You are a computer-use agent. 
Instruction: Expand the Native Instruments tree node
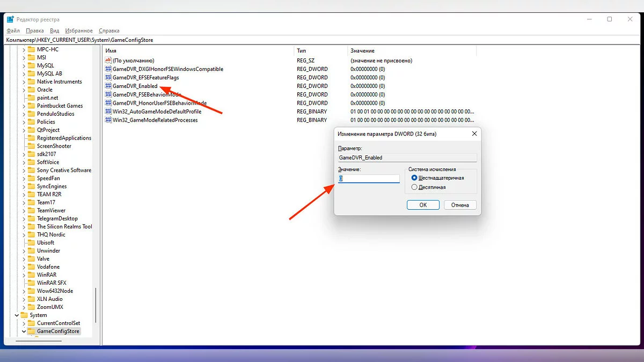pos(24,82)
